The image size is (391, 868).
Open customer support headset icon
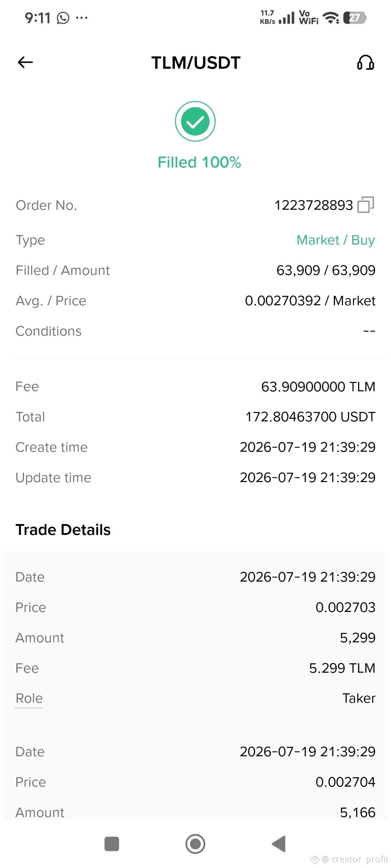click(366, 62)
